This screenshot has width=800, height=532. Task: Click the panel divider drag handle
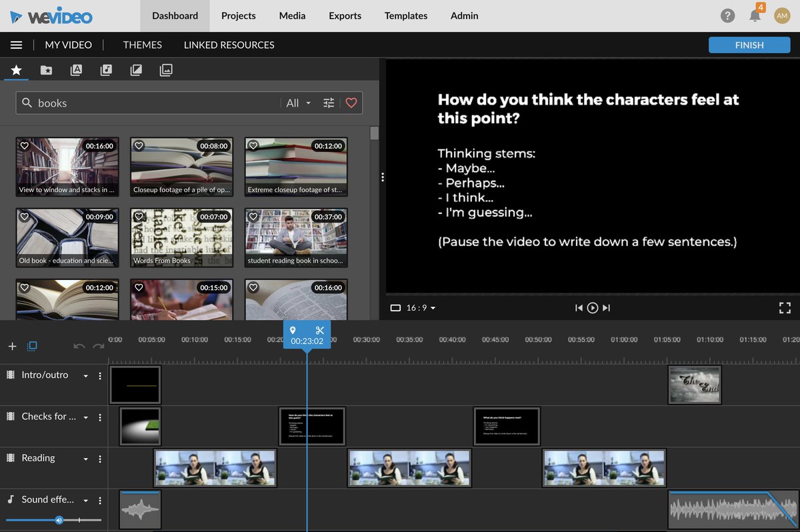click(x=382, y=177)
